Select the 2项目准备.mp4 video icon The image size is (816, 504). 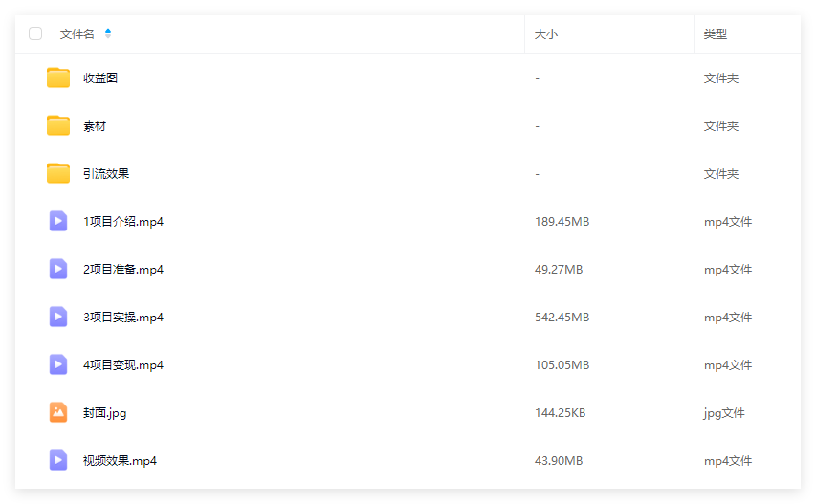pyautogui.click(x=58, y=269)
